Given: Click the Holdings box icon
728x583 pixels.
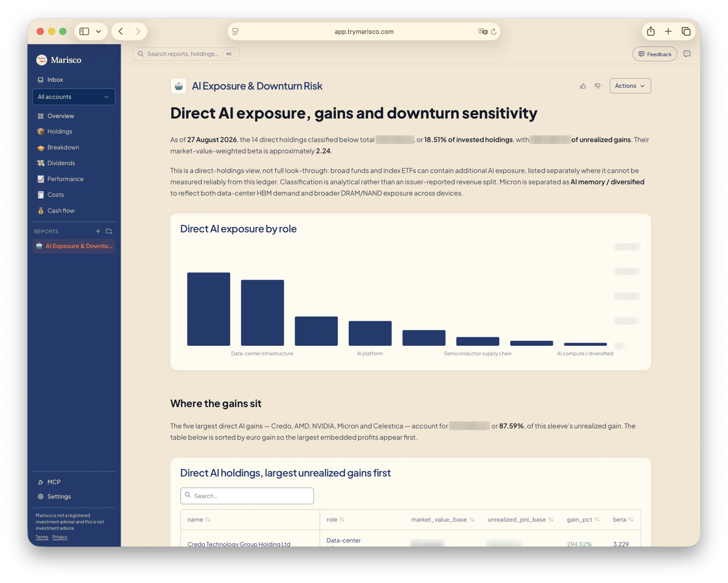Looking at the screenshot, I should [x=40, y=131].
